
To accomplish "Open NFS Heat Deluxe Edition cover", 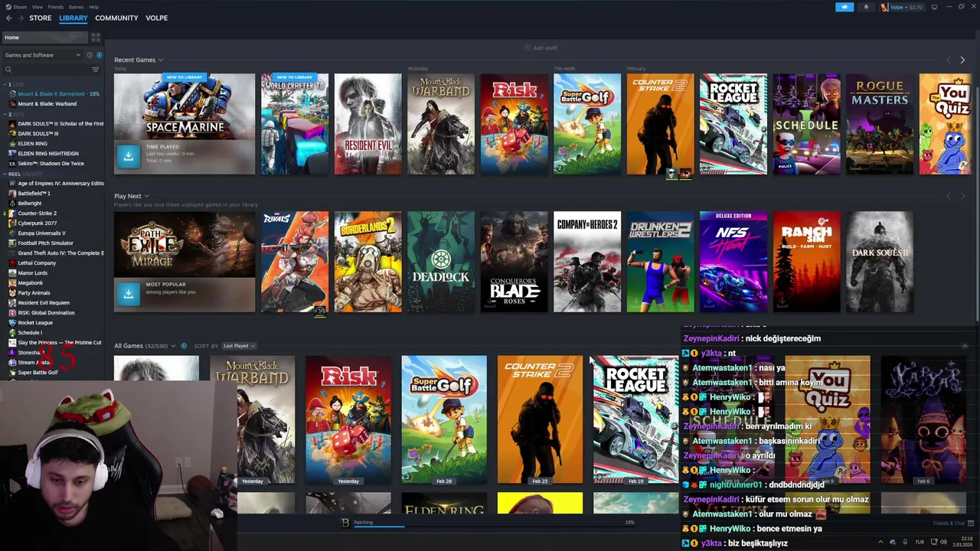I will coord(733,262).
